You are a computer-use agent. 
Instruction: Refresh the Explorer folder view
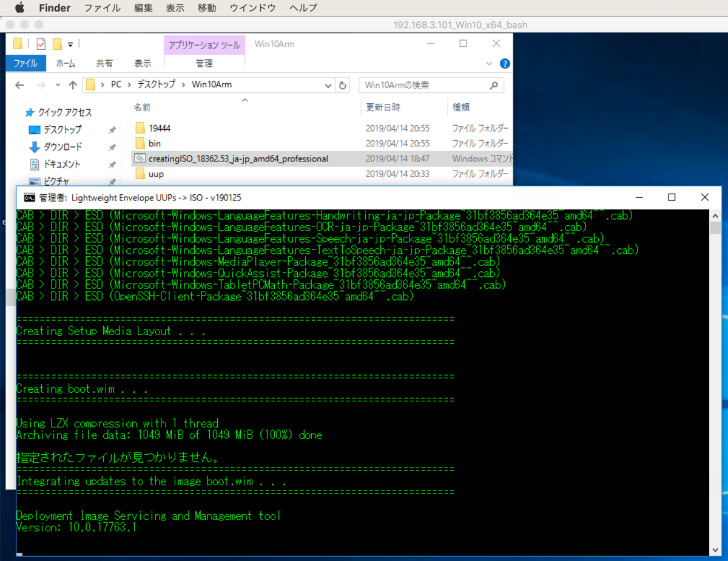point(343,85)
